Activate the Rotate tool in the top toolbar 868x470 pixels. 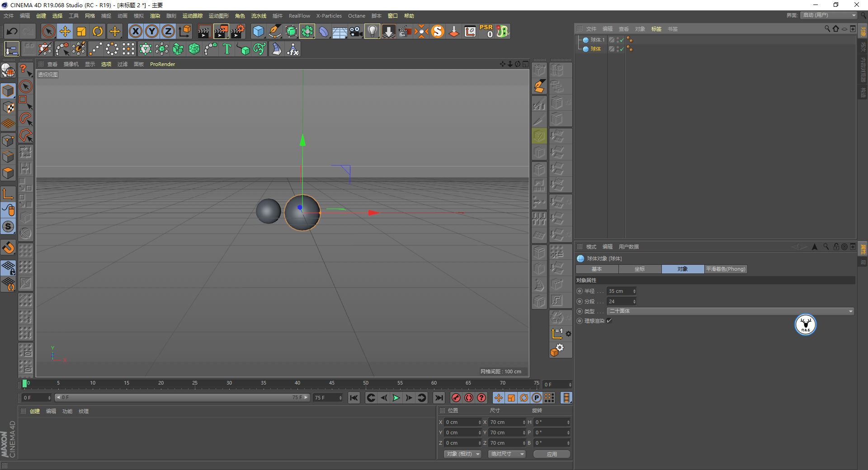point(98,31)
